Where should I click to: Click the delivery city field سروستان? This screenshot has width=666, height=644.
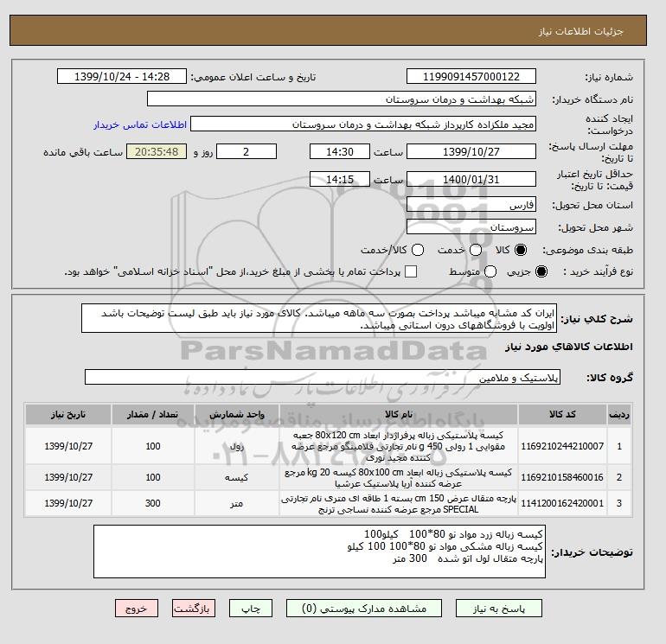point(471,227)
